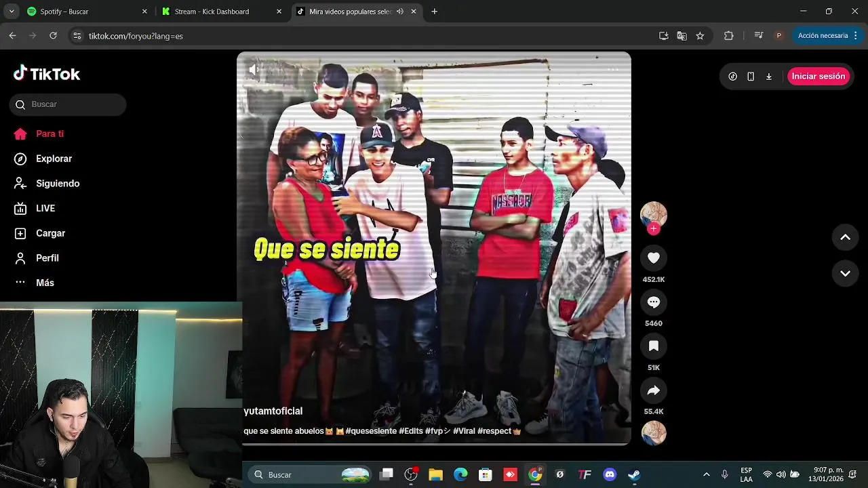Open the sound disc avatar below share
This screenshot has height=488, width=868.
(x=654, y=433)
